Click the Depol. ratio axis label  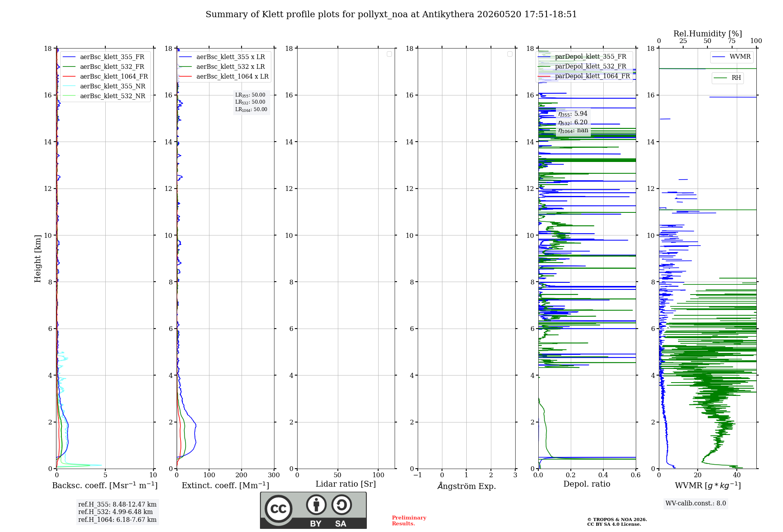[587, 484]
